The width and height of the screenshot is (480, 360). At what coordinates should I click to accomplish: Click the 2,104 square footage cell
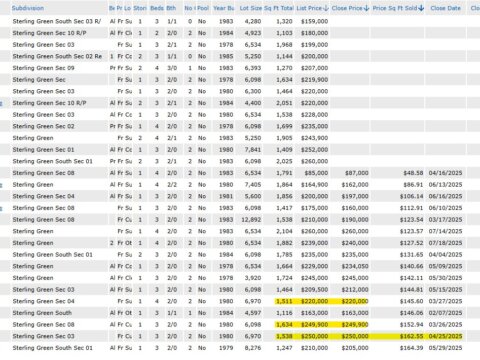click(284, 231)
